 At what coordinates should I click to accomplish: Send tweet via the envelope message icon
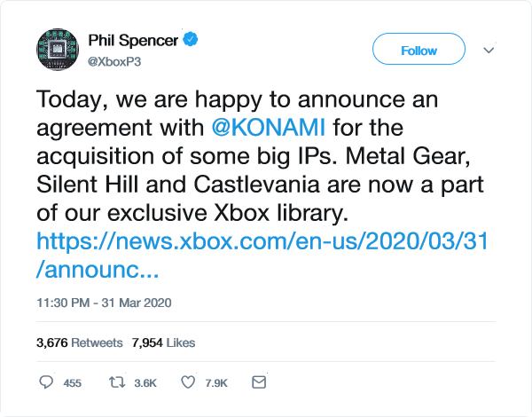(259, 382)
